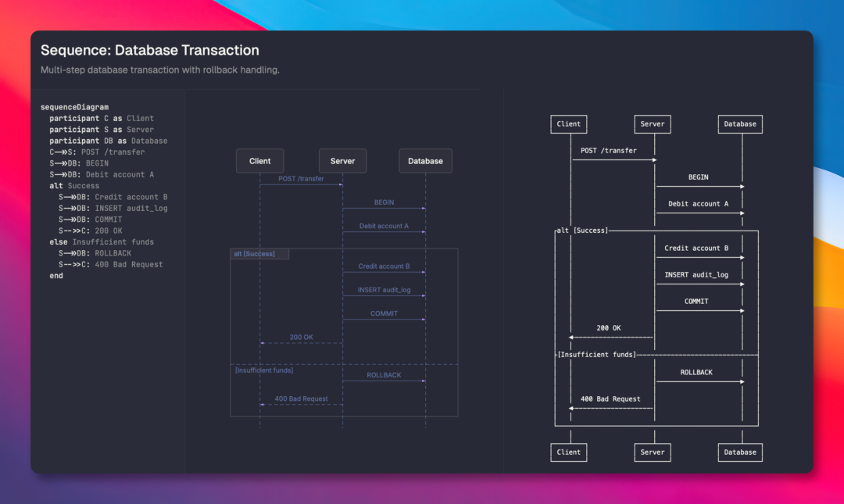This screenshot has width=844, height=504.
Task: Click the "Sequence: Database Transaction" heading
Action: (149, 51)
